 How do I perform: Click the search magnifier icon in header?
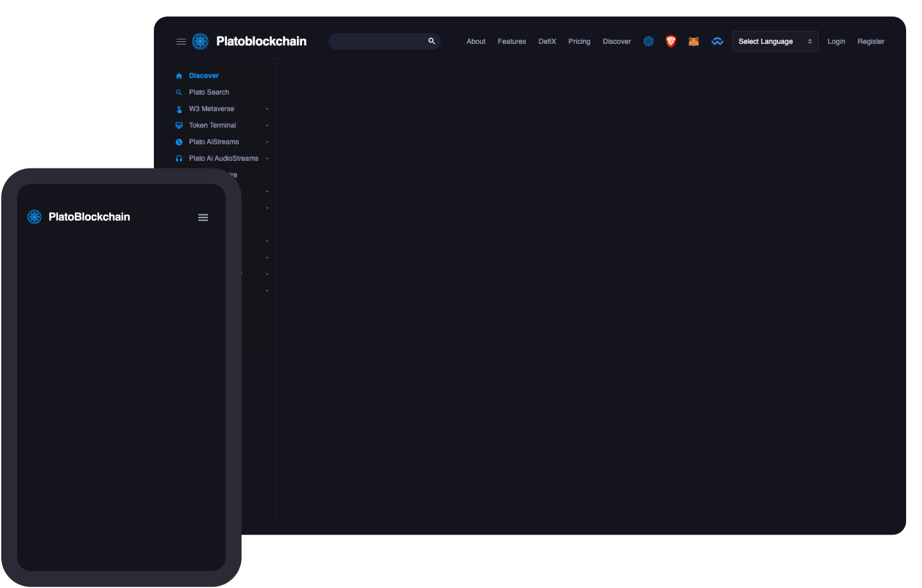[432, 41]
